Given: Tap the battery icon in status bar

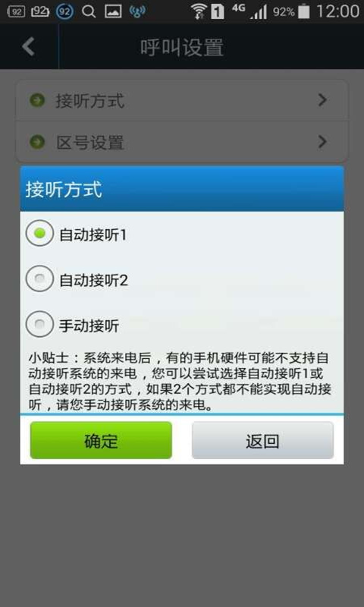Looking at the screenshot, I should pos(304,11).
